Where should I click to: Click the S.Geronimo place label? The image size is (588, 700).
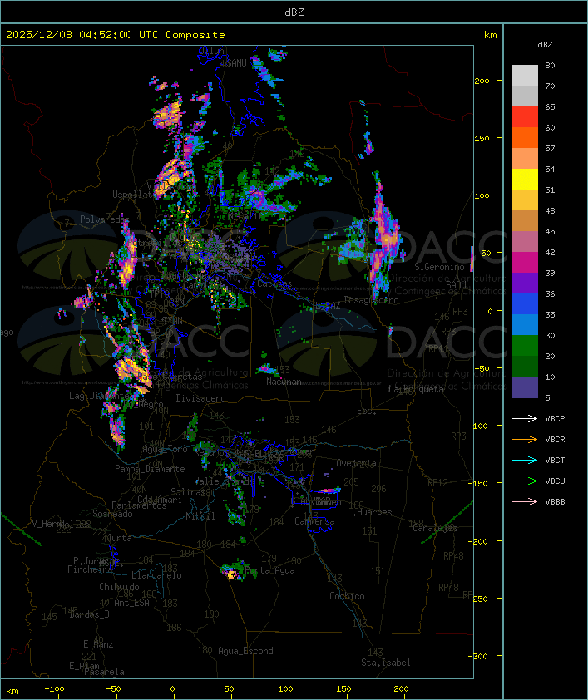(439, 267)
